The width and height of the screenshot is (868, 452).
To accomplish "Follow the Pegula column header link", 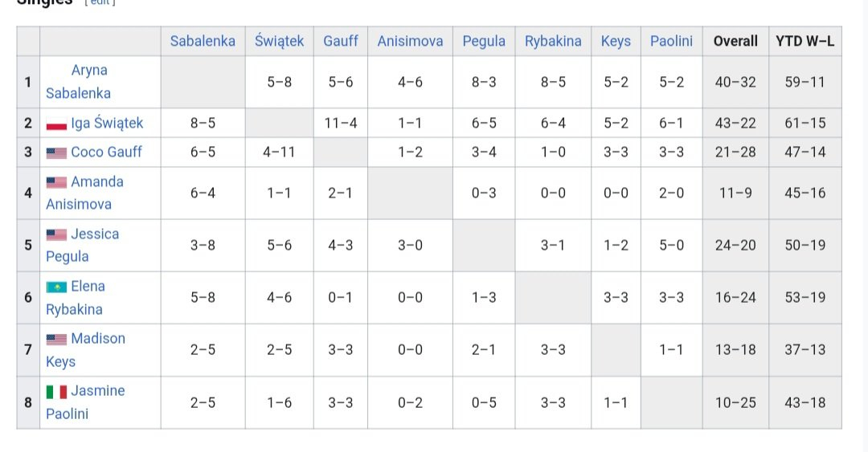I will point(484,41).
